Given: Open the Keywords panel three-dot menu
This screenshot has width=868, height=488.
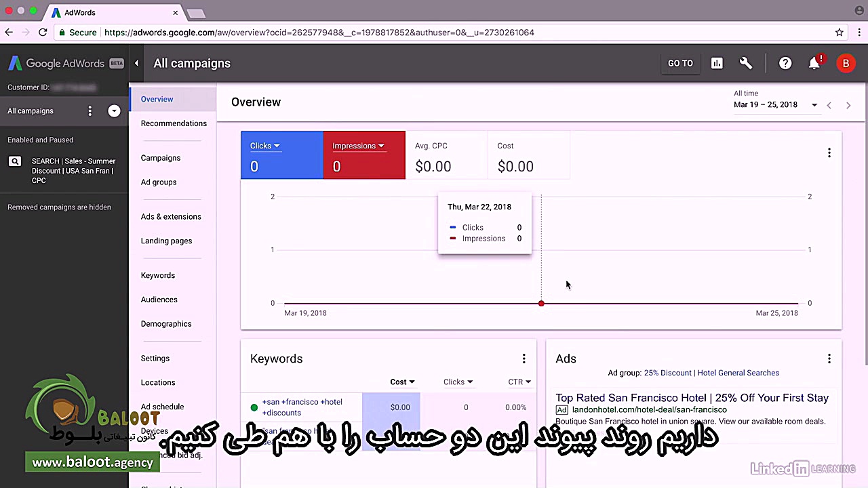Looking at the screenshot, I should (x=524, y=358).
